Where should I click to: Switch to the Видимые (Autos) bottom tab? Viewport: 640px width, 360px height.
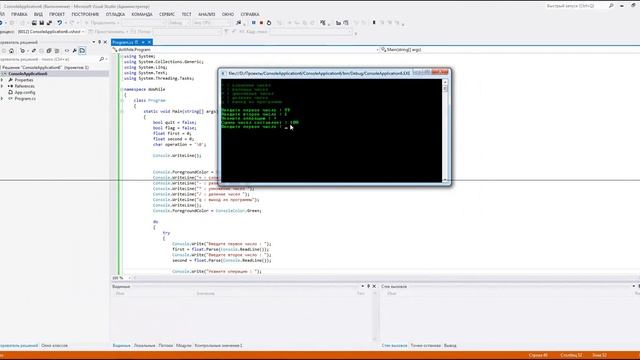[121, 345]
